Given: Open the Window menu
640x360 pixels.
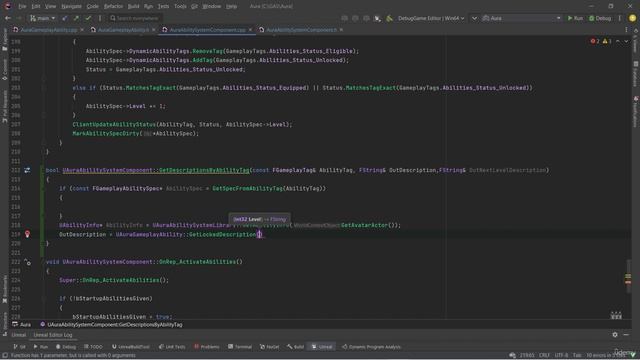Looking at the screenshot, I should (211, 7).
